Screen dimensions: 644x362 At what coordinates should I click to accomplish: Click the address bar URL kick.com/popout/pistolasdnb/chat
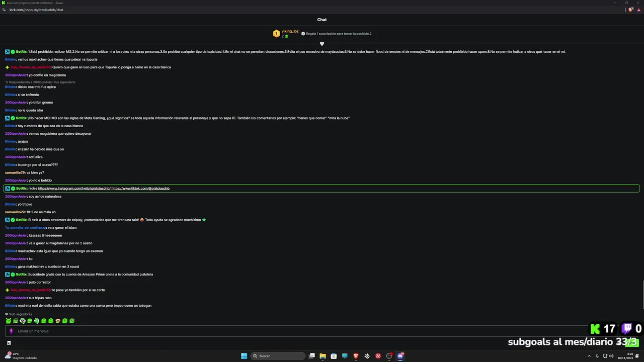pyautogui.click(x=36, y=10)
